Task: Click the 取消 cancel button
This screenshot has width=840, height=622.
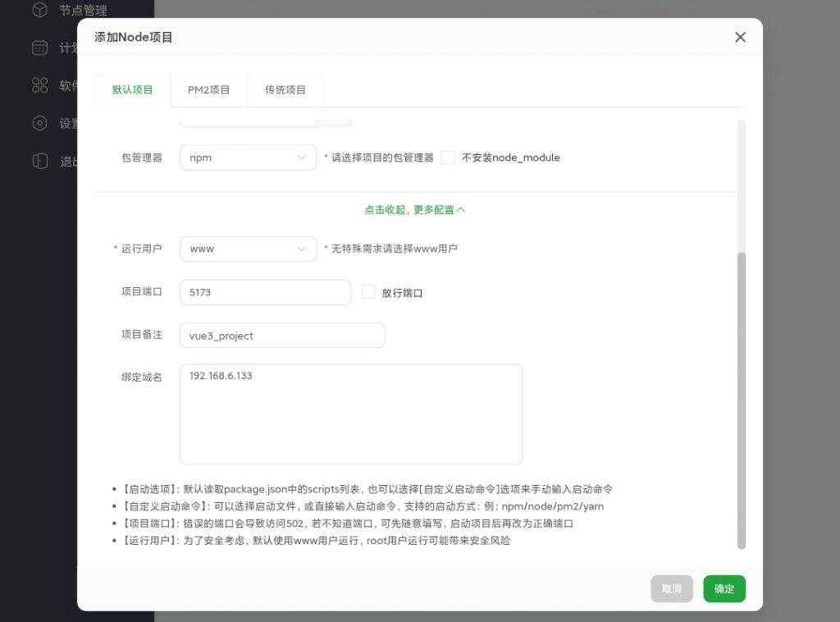Action: (671, 588)
